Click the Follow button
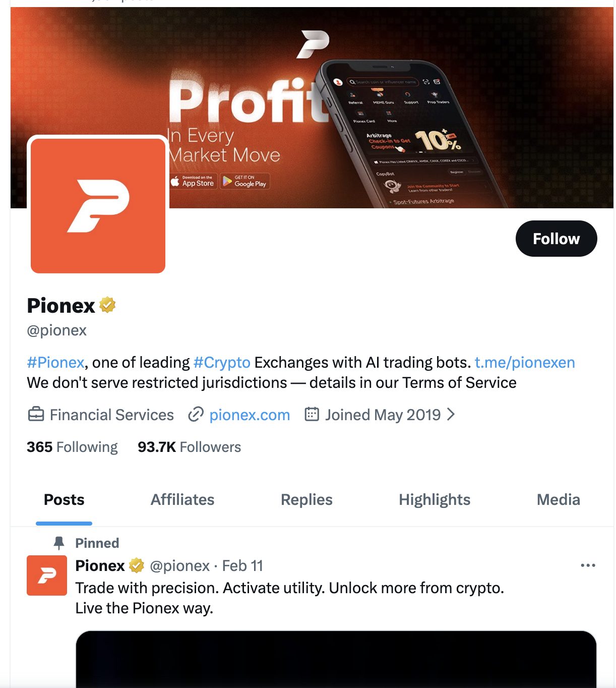This screenshot has height=688, width=616. pyautogui.click(x=556, y=239)
